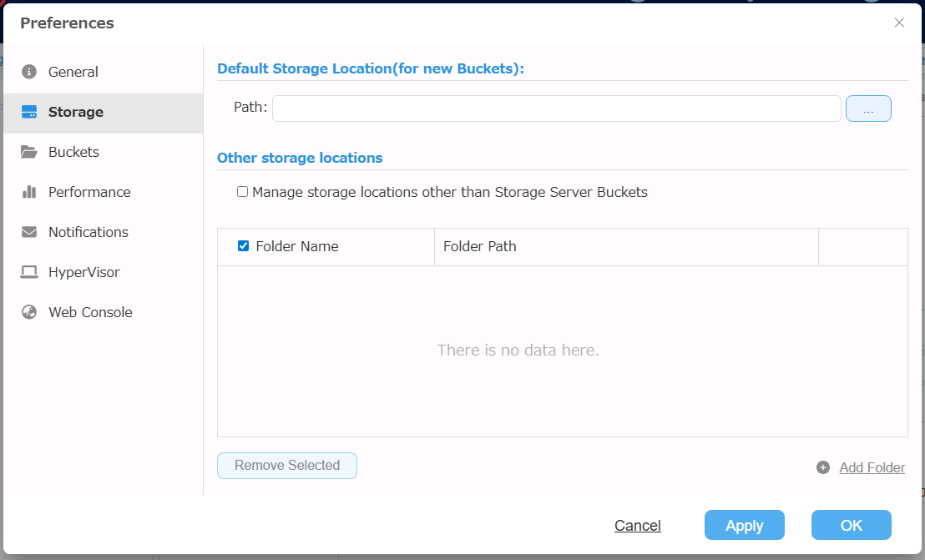The height and width of the screenshot is (560, 925).
Task: Uncheck the Folder Name select-all checkbox
Action: click(244, 246)
